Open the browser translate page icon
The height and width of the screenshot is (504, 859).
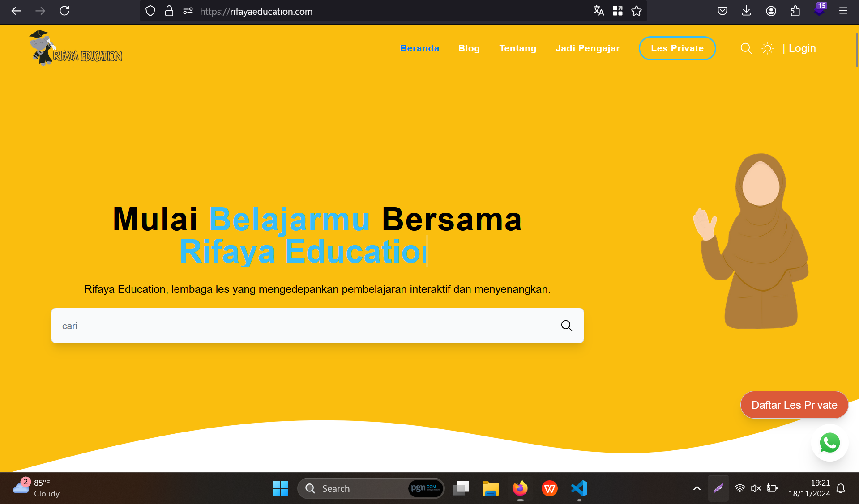tap(598, 11)
